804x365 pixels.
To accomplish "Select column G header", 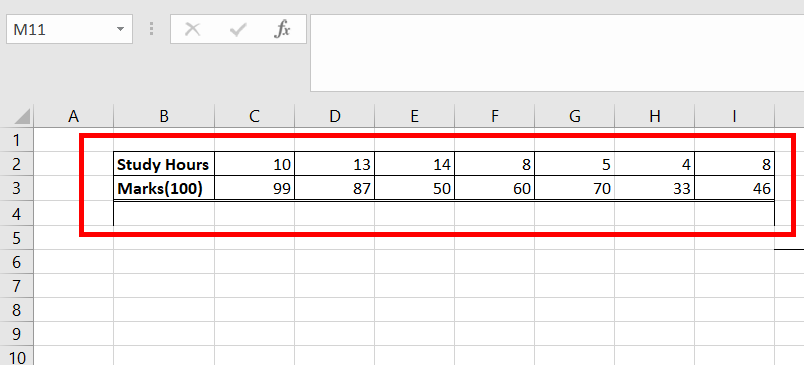I will point(574,116).
